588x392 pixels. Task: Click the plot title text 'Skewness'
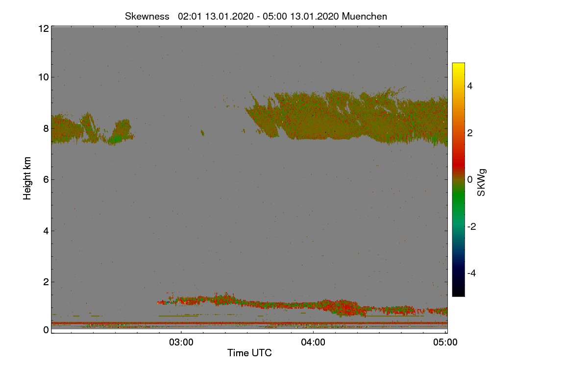pyautogui.click(x=147, y=16)
